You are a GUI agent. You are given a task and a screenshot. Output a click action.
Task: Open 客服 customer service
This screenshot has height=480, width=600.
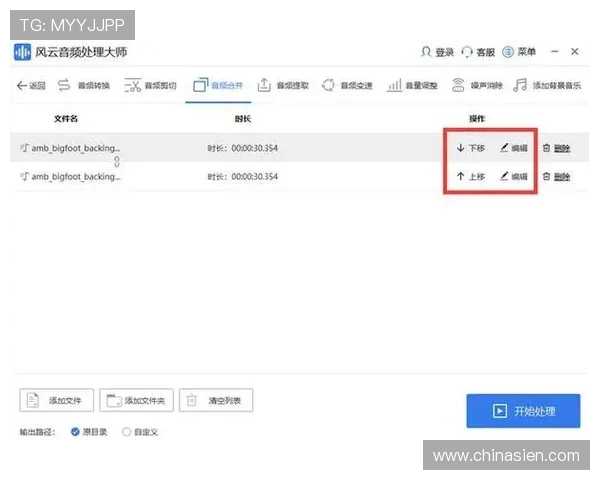coord(478,52)
